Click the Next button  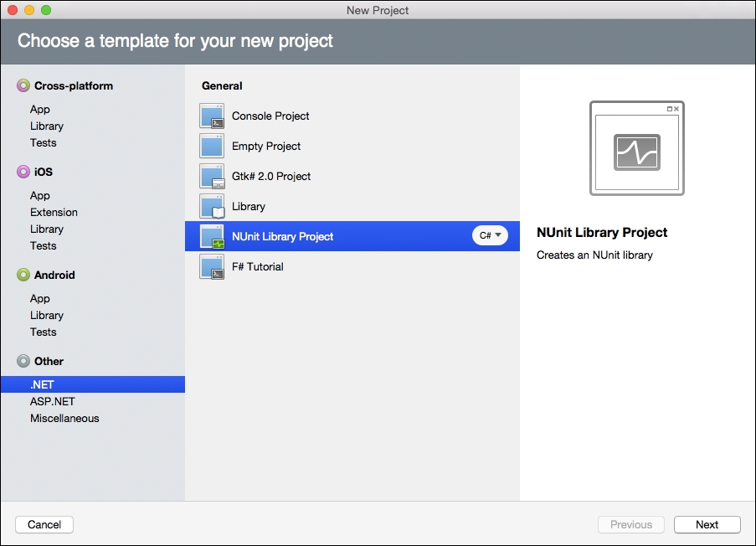pos(707,525)
